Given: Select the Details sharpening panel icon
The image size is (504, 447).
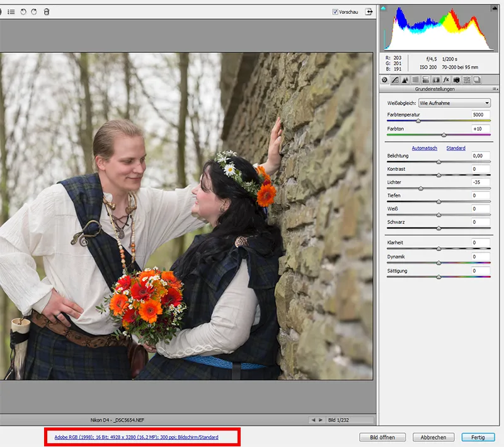Looking at the screenshot, I should (405, 79).
